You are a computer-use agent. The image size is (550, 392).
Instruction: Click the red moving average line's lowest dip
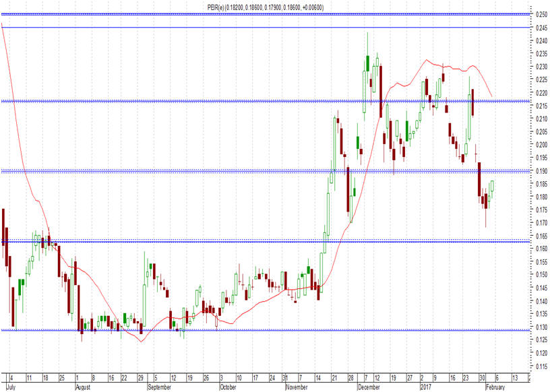pyautogui.click(x=142, y=341)
